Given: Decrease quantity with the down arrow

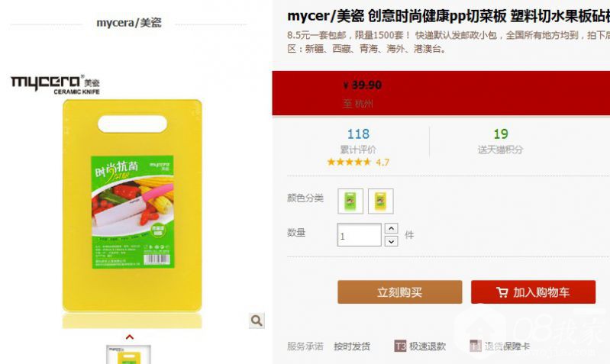Looking at the screenshot, I should [392, 241].
